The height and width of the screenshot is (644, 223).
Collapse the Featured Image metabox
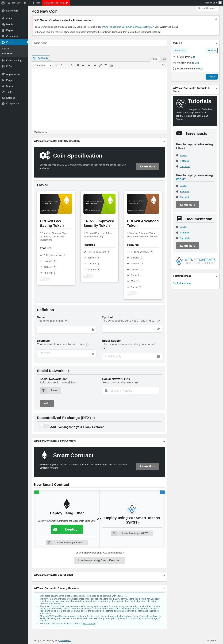click(x=216, y=276)
